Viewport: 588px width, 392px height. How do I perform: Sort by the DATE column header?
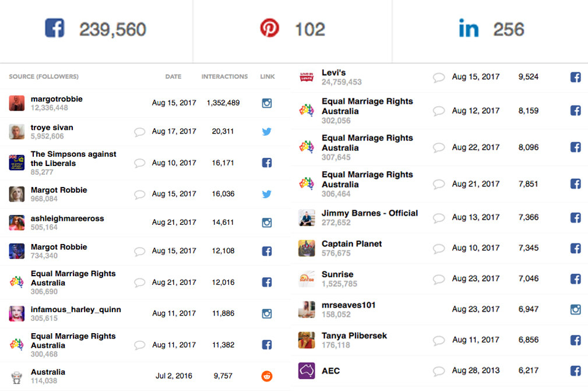[173, 76]
